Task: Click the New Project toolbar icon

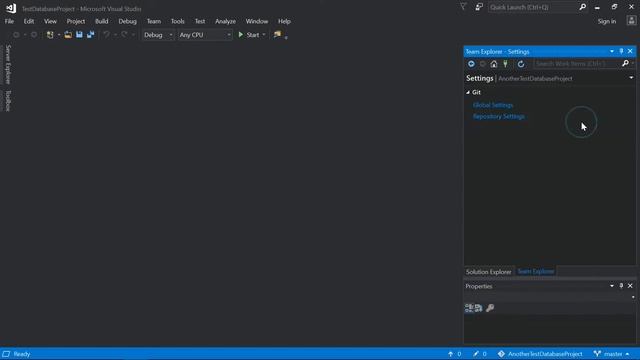Action: pos(50,35)
